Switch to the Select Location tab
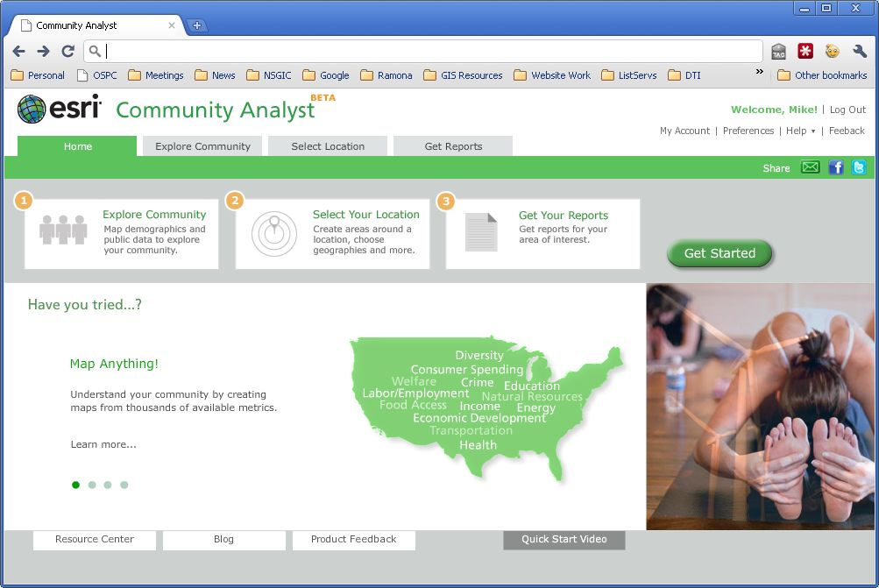The height and width of the screenshot is (588, 879). pos(328,146)
